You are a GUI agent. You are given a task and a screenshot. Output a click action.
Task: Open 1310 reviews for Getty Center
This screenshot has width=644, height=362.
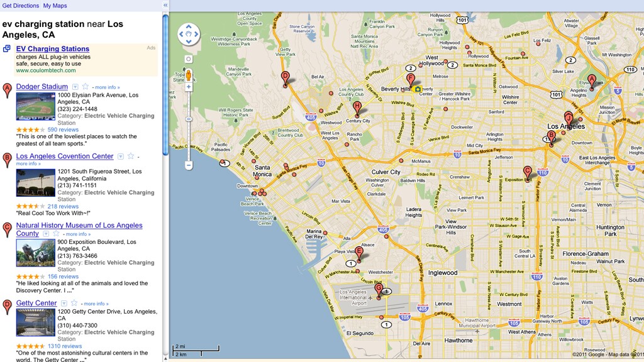click(65, 346)
